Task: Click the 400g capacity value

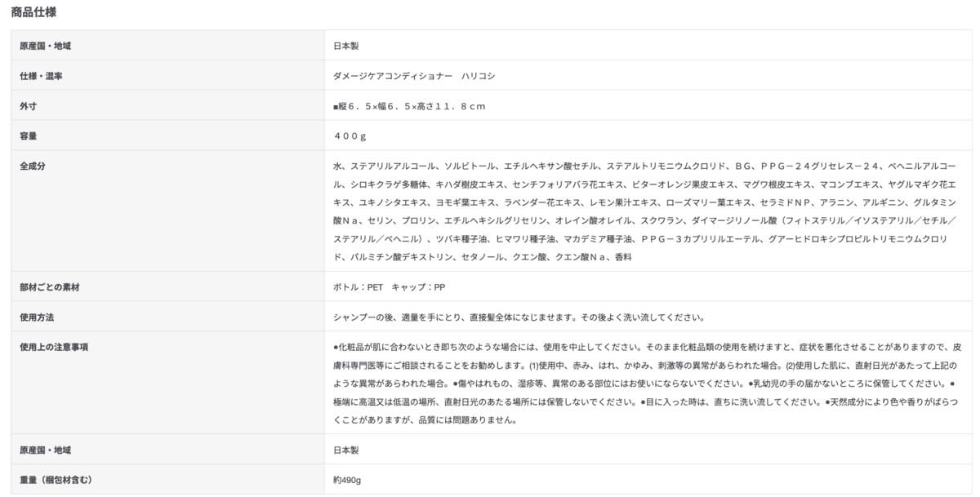Action: click(x=350, y=136)
